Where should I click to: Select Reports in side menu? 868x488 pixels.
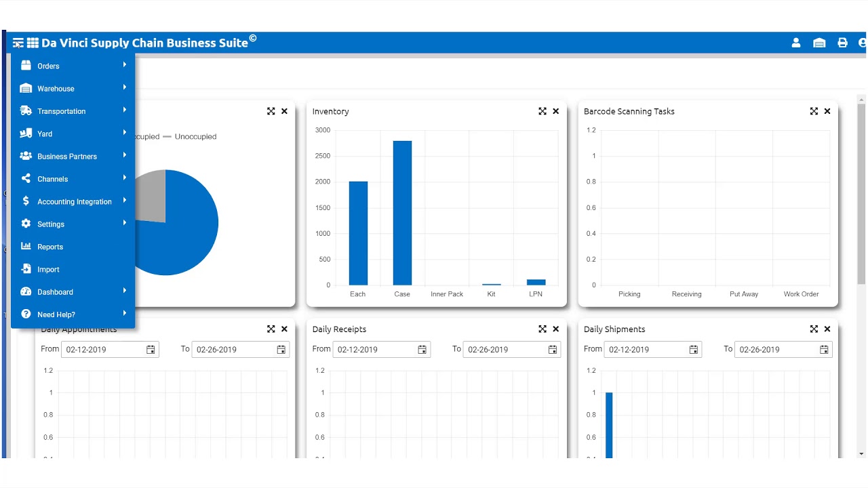(x=73, y=247)
